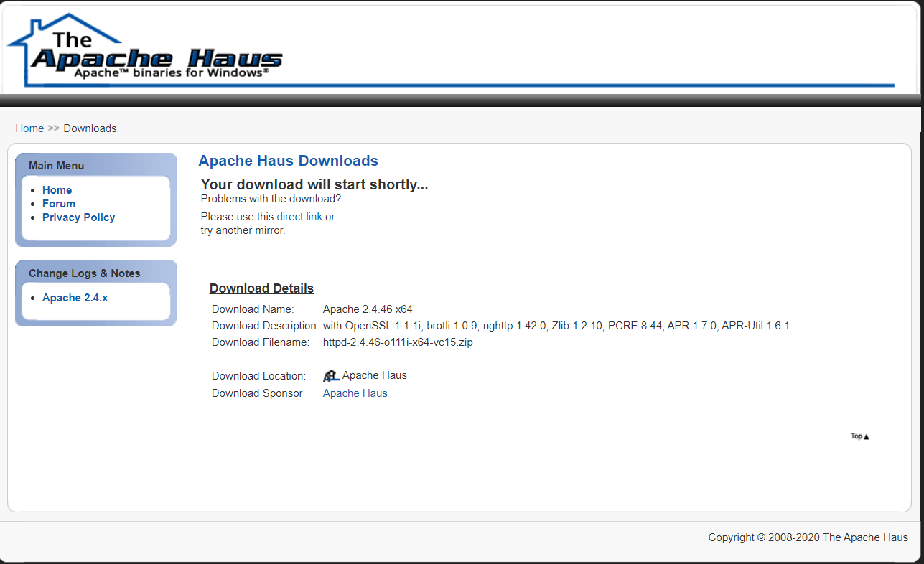
Task: Click the 'Download Description:' label
Action: (x=265, y=326)
